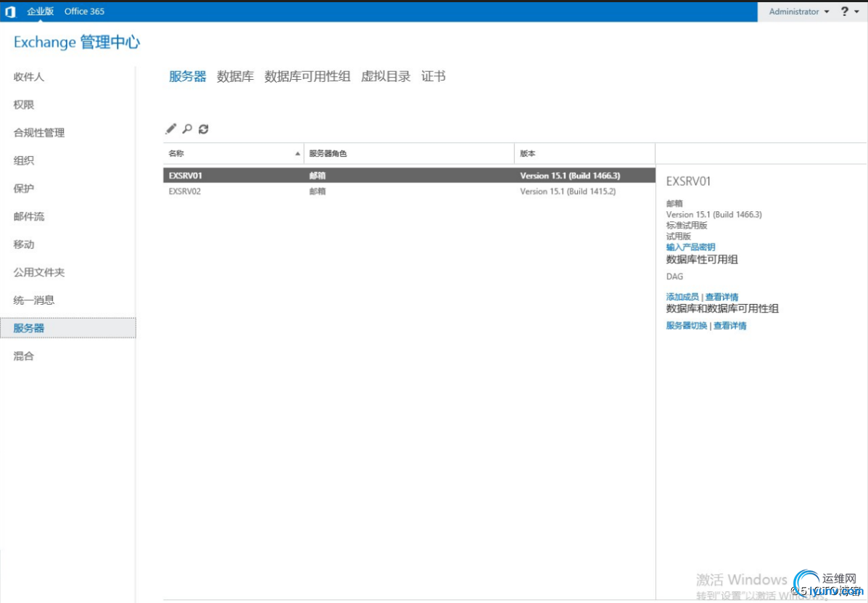The image size is (868, 603).
Task: Go to 收件人 in the sidebar
Action: (x=29, y=77)
